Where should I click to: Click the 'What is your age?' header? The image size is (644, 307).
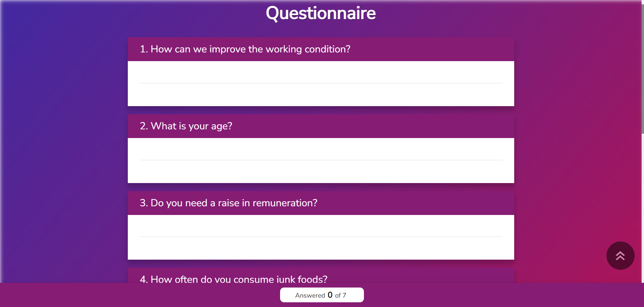click(186, 126)
